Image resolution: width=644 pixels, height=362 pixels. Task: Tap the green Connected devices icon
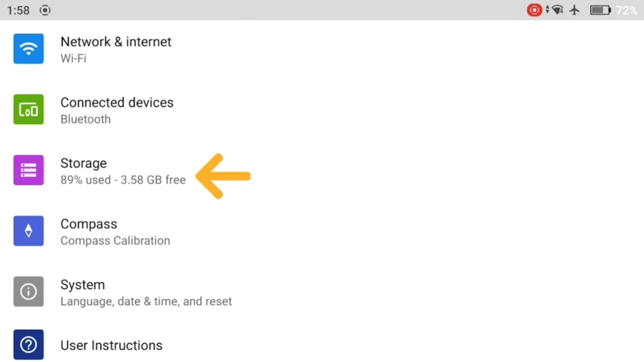28,109
